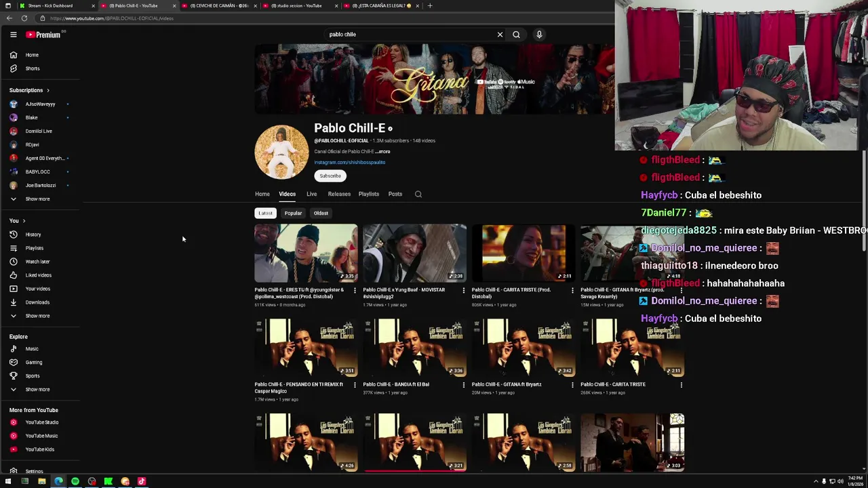Switch to channel Live tab
The width and height of the screenshot is (868, 488).
312,195
